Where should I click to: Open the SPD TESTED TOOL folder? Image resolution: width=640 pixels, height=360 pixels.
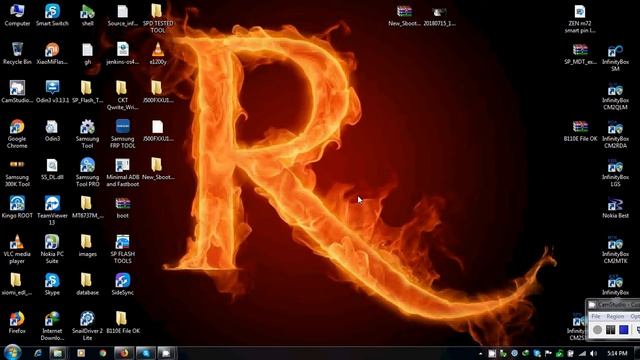[158, 18]
